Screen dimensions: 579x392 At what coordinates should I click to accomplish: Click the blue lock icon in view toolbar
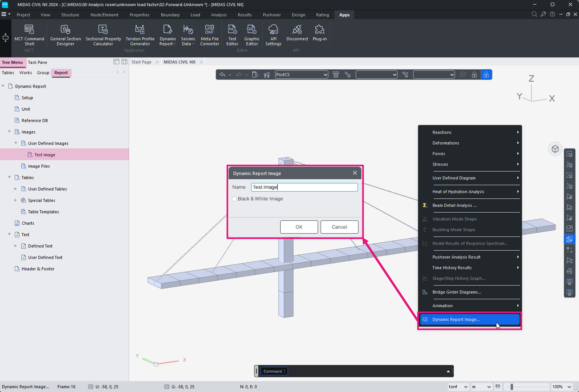(486, 74)
